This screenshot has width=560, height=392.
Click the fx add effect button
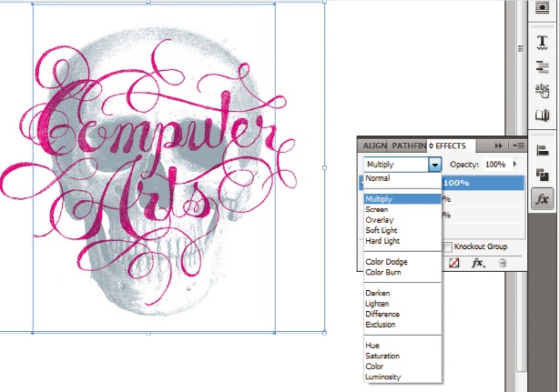478,263
